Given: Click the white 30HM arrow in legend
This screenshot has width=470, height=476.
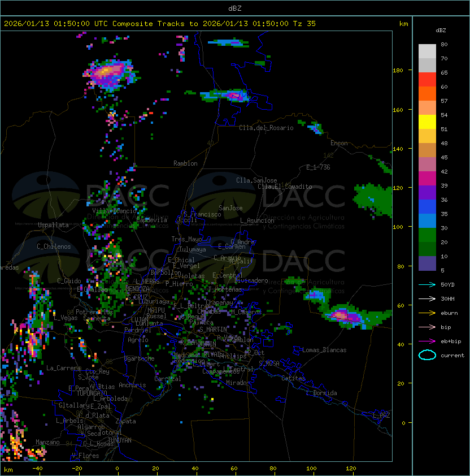Looking at the screenshot, I should tap(427, 298).
